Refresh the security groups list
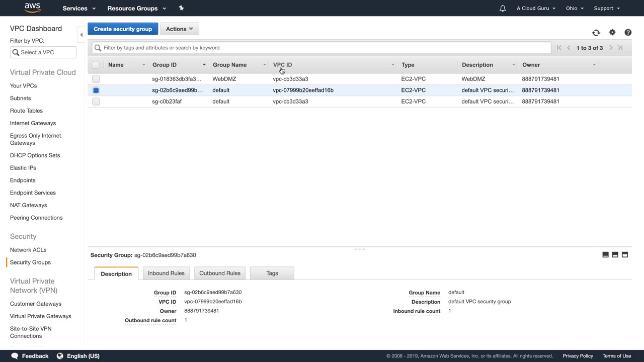 pos(596,33)
